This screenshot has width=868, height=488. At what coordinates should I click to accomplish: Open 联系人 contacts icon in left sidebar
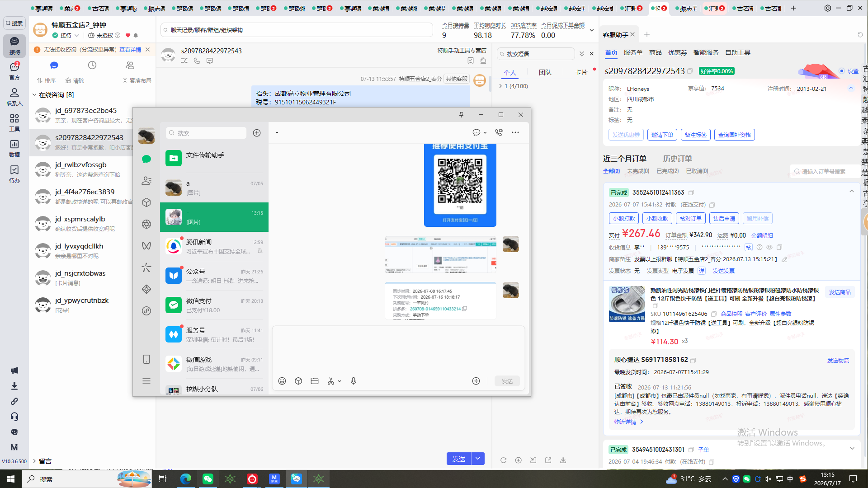(x=14, y=96)
